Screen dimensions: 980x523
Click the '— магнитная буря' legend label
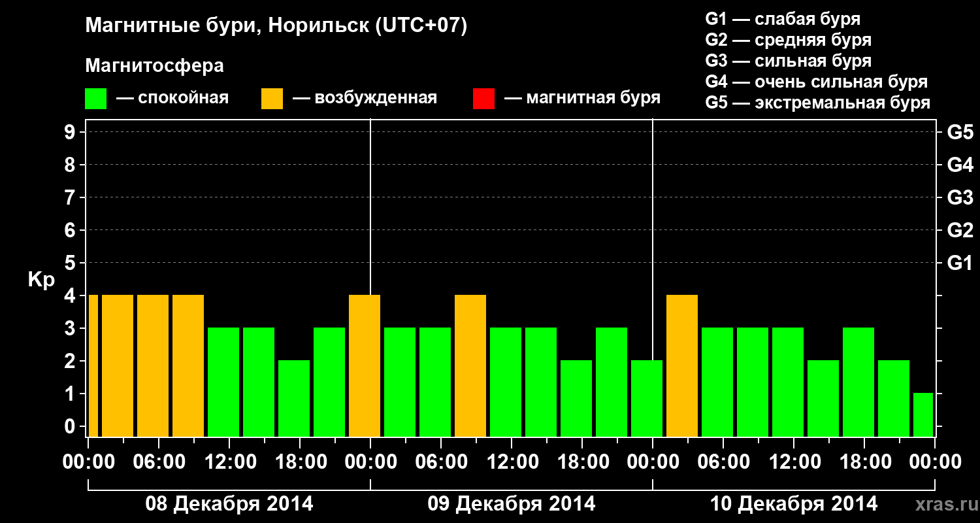tap(582, 98)
